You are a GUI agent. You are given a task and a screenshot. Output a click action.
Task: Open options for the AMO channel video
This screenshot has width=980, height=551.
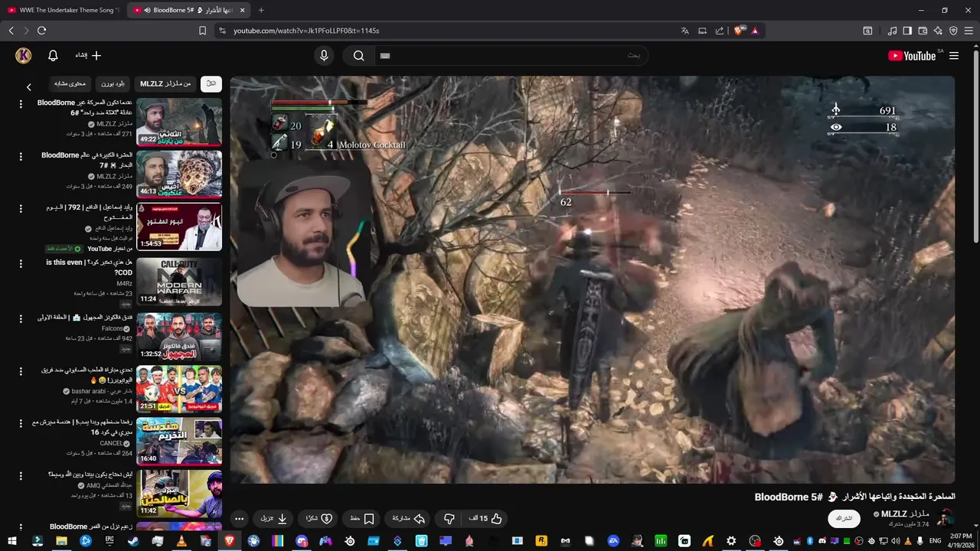(21, 475)
